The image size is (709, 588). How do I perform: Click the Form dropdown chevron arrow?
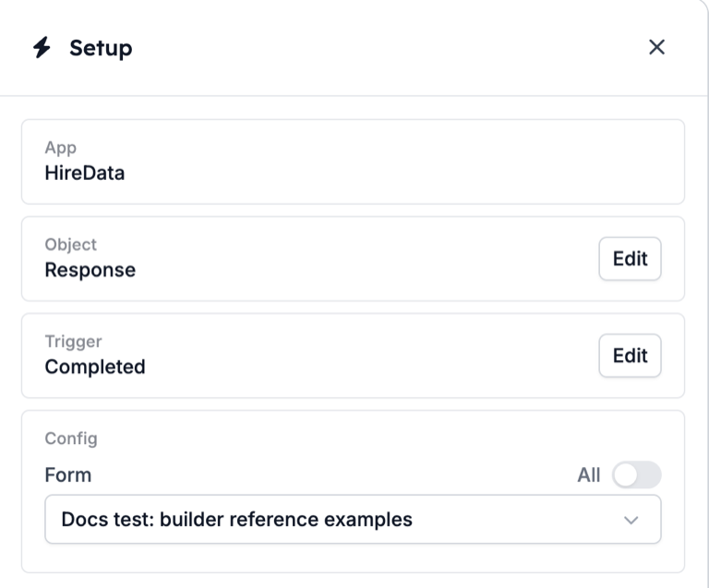(x=631, y=521)
